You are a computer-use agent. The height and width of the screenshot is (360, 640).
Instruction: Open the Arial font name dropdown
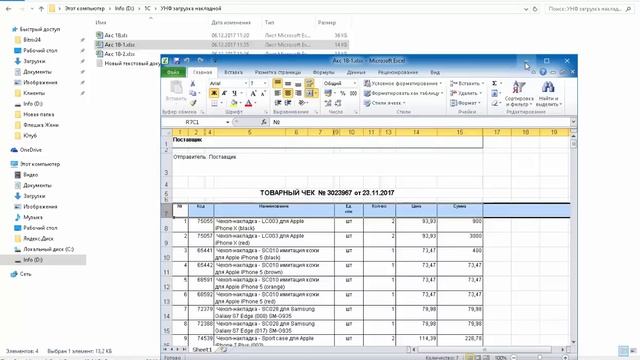click(246, 83)
